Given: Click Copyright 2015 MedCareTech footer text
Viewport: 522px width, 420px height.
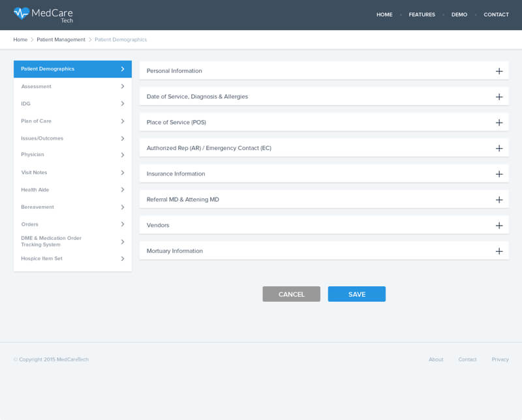Looking at the screenshot, I should point(52,359).
